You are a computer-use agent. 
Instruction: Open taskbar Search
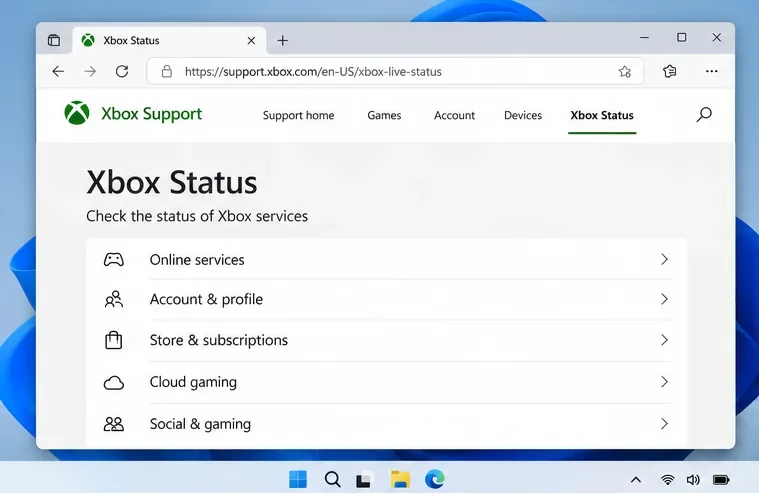click(x=333, y=479)
